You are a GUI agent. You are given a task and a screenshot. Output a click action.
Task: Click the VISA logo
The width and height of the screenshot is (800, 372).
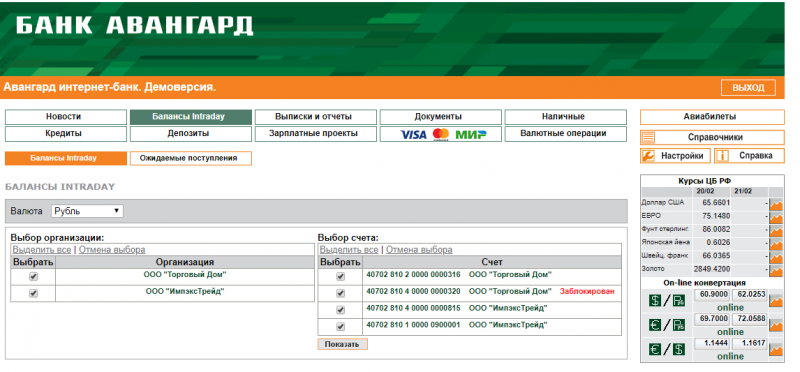[x=413, y=135]
